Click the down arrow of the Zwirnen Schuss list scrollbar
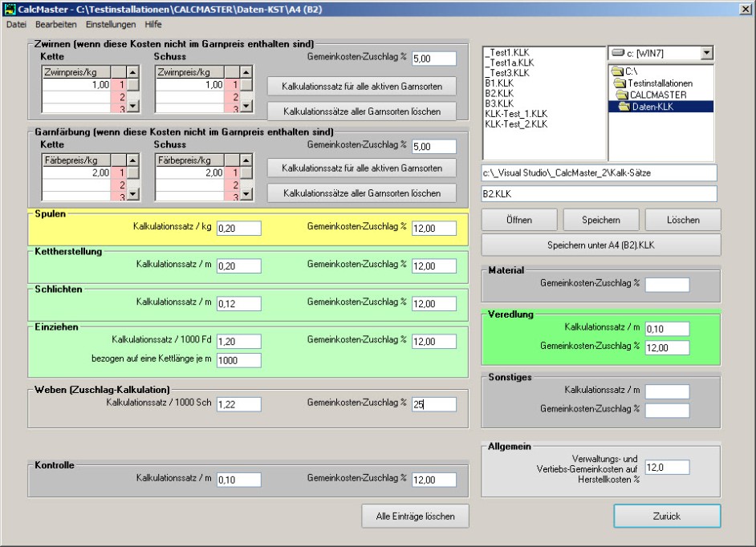This screenshot has width=756, height=547. (x=246, y=106)
